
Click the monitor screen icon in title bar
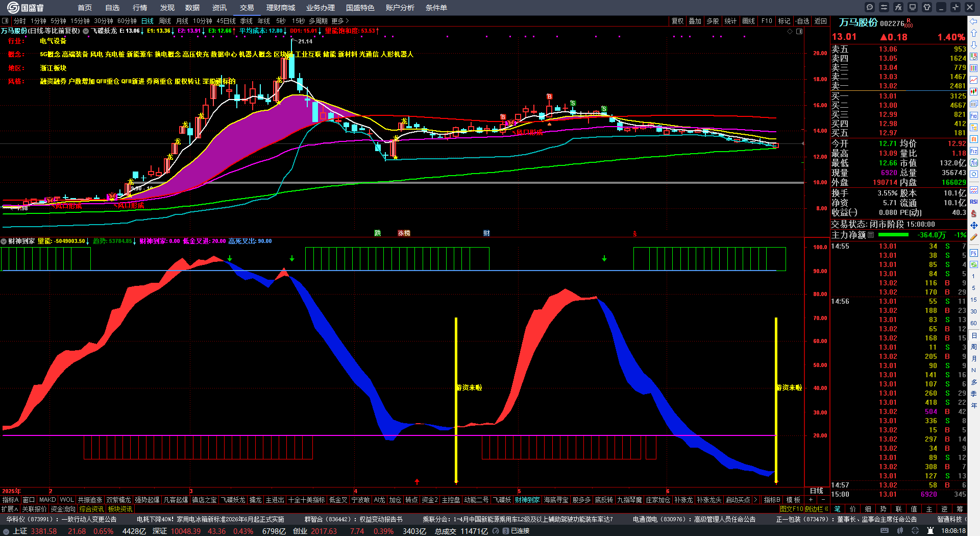pos(913,7)
